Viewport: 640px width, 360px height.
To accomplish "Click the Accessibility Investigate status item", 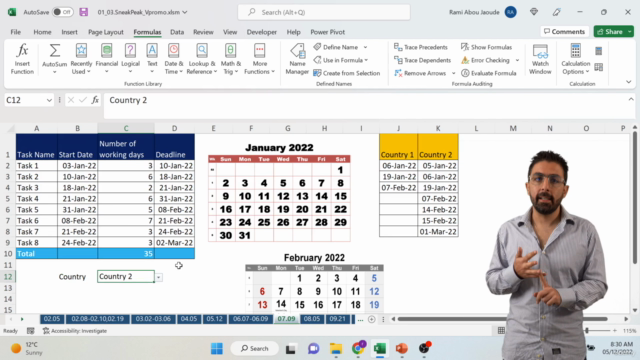I will (75, 331).
